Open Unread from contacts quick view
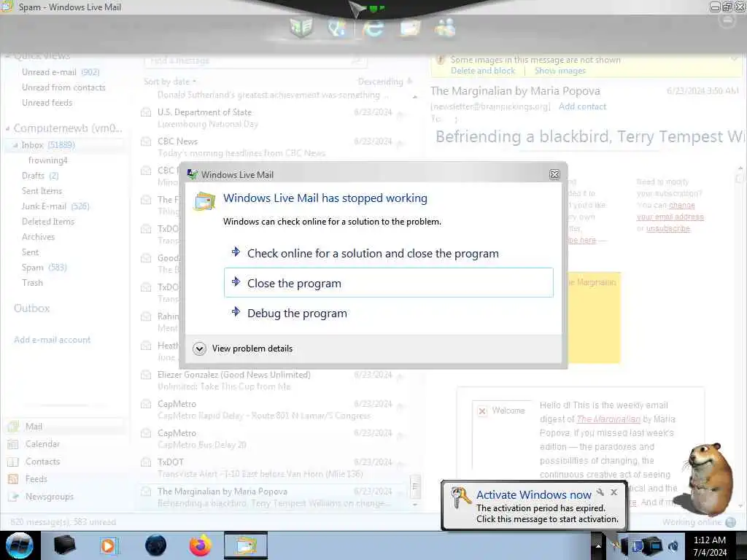The image size is (747, 560). click(x=63, y=87)
